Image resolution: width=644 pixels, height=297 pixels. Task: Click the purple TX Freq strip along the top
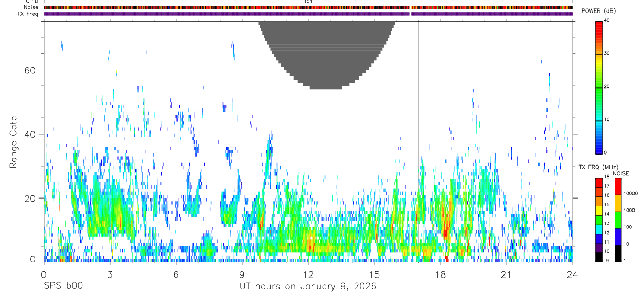[x=308, y=14]
